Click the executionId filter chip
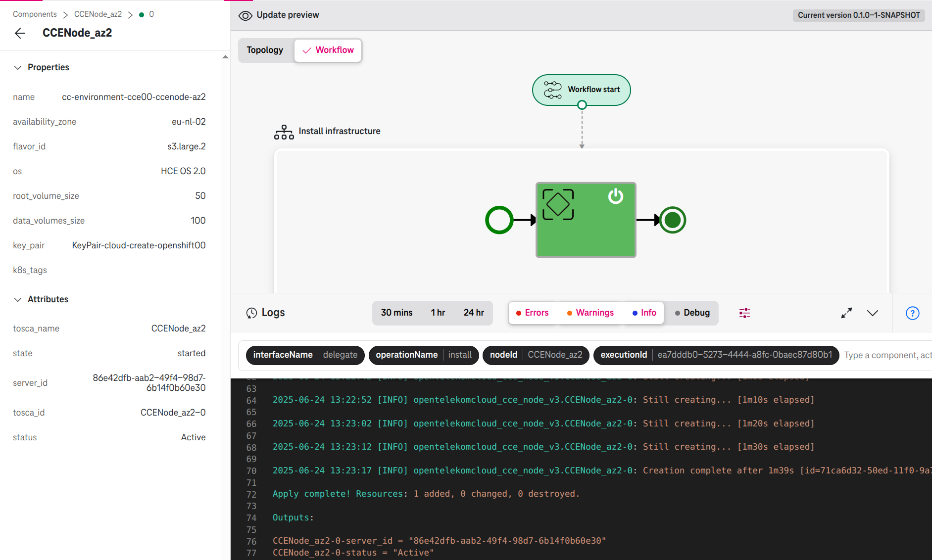 (716, 355)
